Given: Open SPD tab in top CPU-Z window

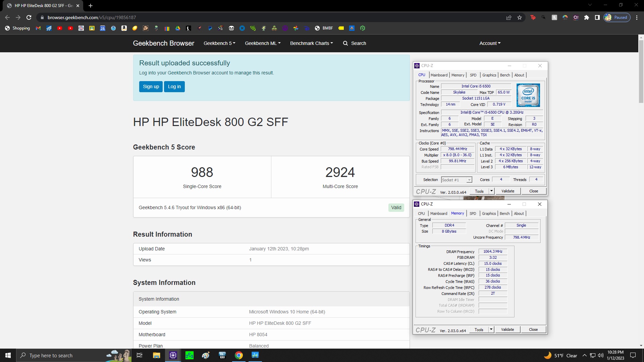Looking at the screenshot, I should (473, 75).
